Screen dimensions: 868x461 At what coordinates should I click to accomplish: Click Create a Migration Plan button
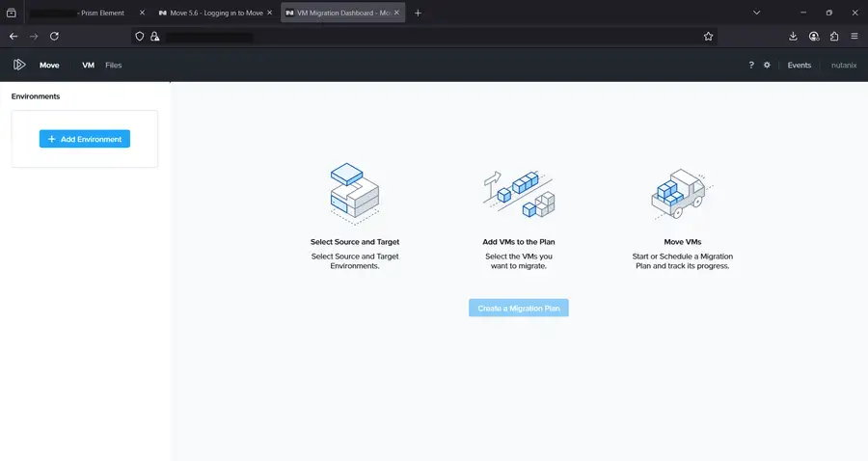(519, 309)
